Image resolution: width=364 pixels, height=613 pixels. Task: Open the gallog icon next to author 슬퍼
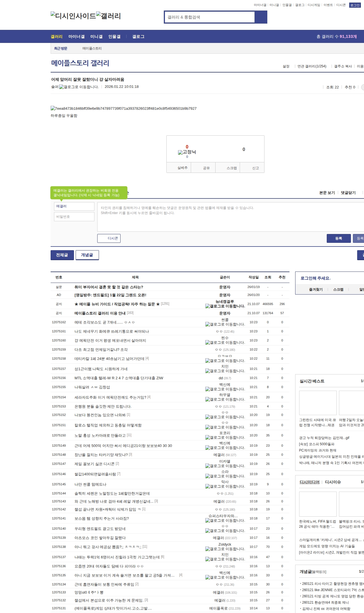(79, 87)
